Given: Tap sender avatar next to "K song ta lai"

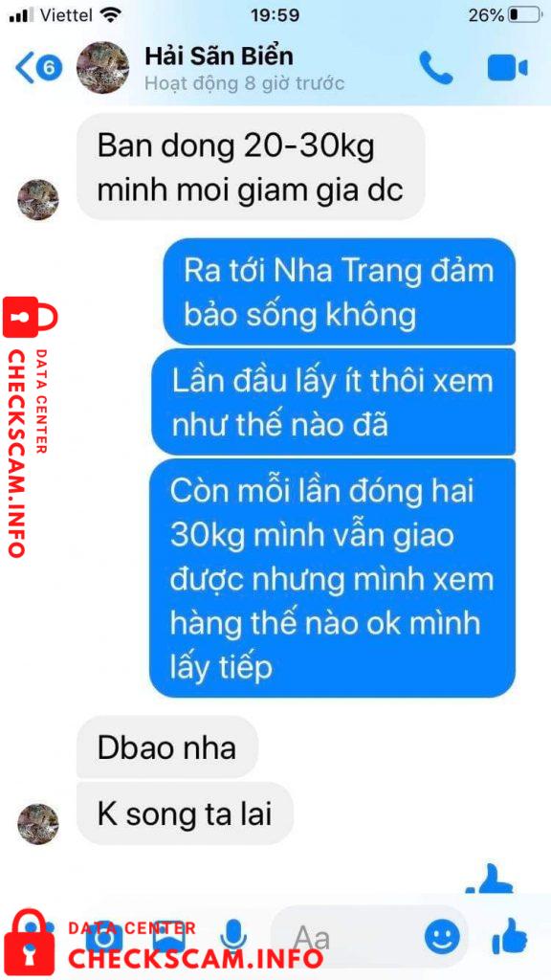Looking at the screenshot, I should (38, 824).
